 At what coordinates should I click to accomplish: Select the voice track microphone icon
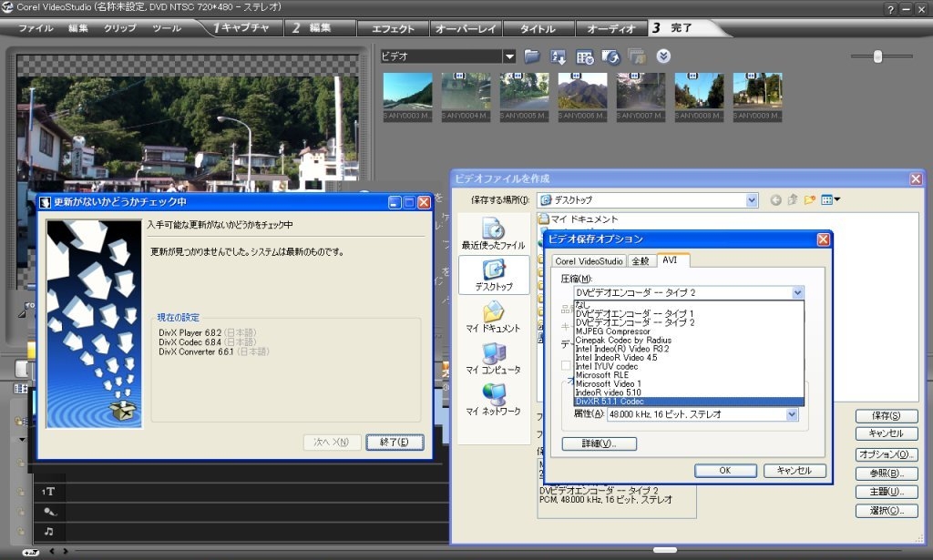48,512
